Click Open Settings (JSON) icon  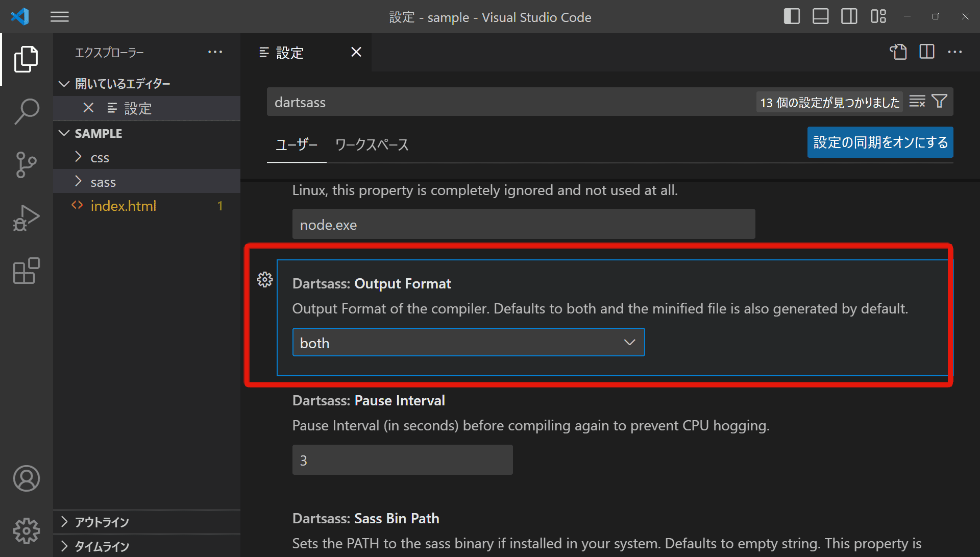click(x=898, y=52)
